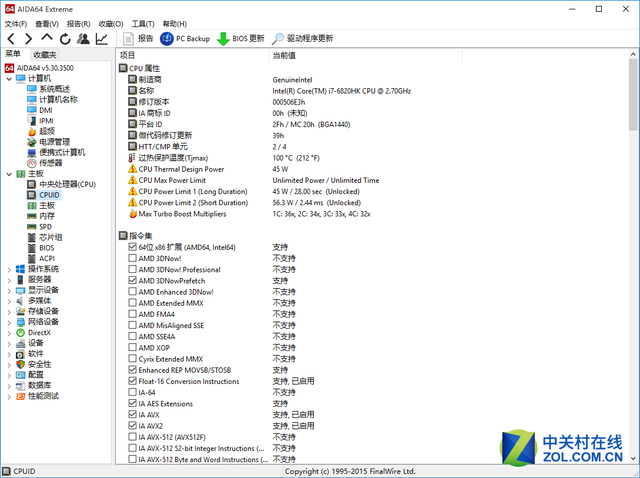
Task: Select the BIOS chip icon in tree
Action: [32, 248]
